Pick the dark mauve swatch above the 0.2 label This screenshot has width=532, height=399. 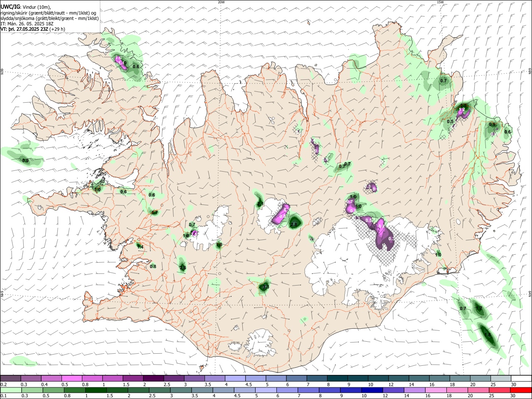coord(11,379)
